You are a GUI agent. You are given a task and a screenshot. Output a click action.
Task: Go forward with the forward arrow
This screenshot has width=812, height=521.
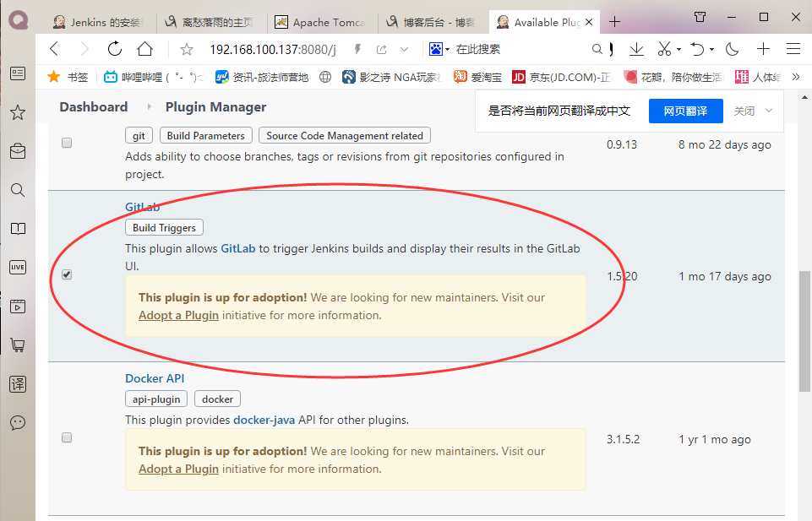84,49
